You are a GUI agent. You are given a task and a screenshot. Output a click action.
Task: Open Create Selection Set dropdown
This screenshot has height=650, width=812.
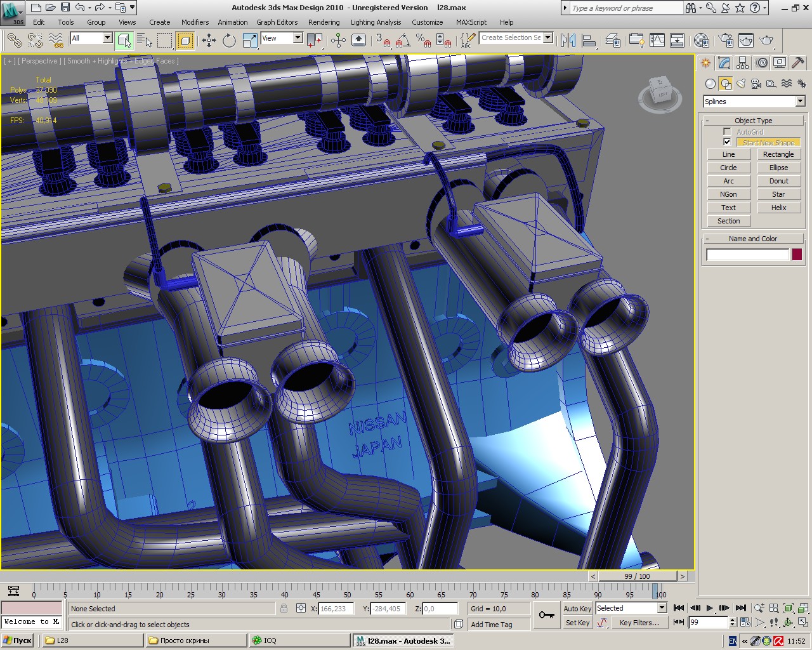pyautogui.click(x=516, y=37)
